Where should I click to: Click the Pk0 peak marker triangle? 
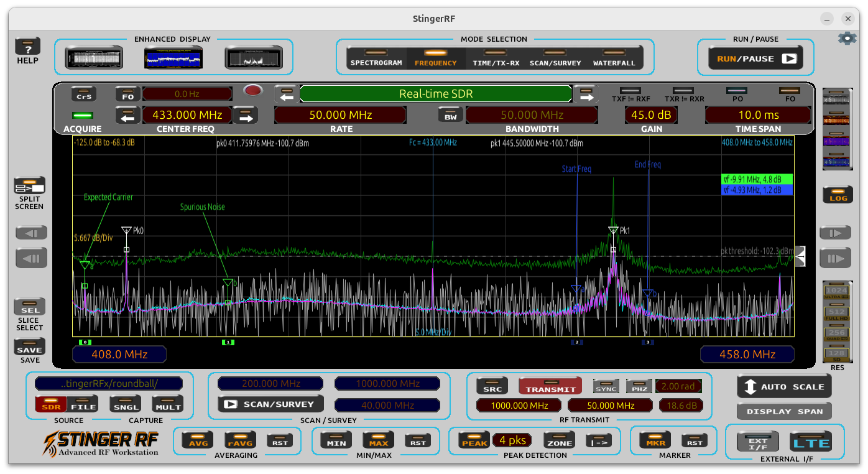(x=126, y=231)
